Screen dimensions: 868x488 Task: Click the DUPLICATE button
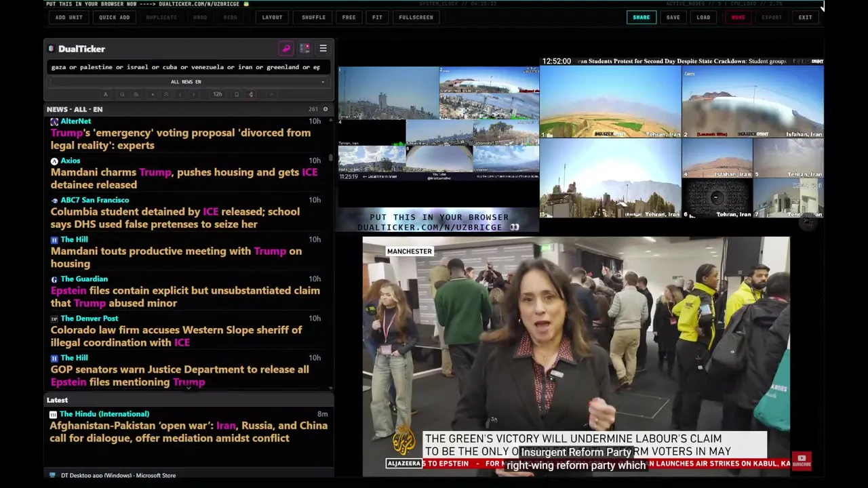(x=161, y=18)
